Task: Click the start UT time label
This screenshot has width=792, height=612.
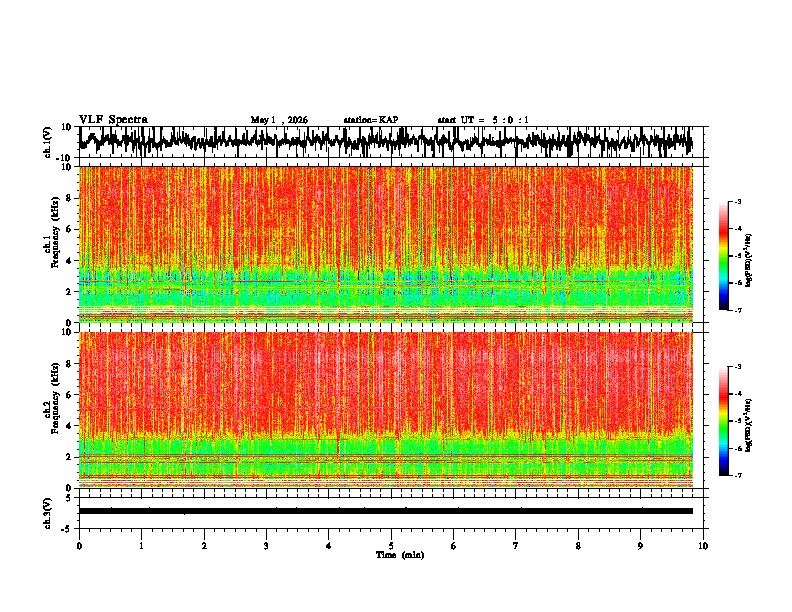Action: tap(483, 120)
